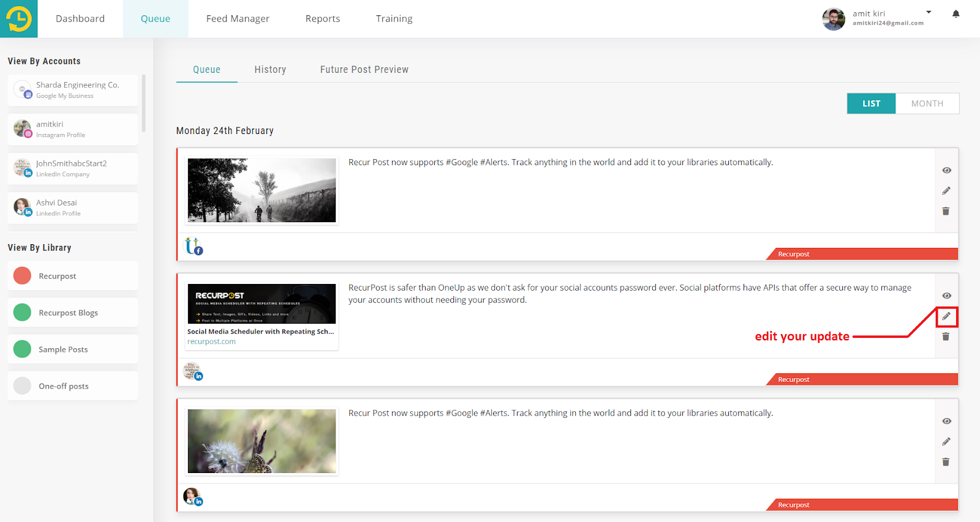
Task: Edit the first Google Alerts post
Action: (946, 191)
